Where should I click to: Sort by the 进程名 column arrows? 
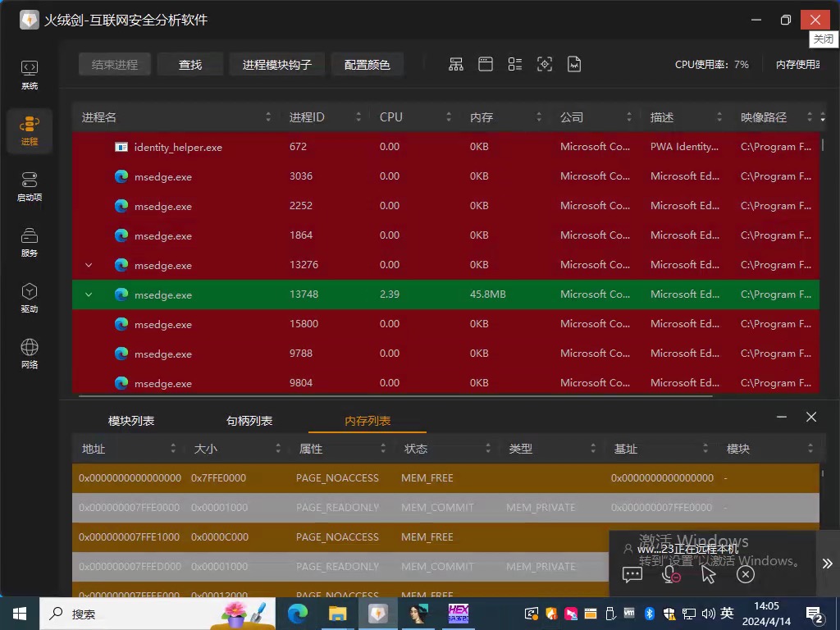pos(268,117)
